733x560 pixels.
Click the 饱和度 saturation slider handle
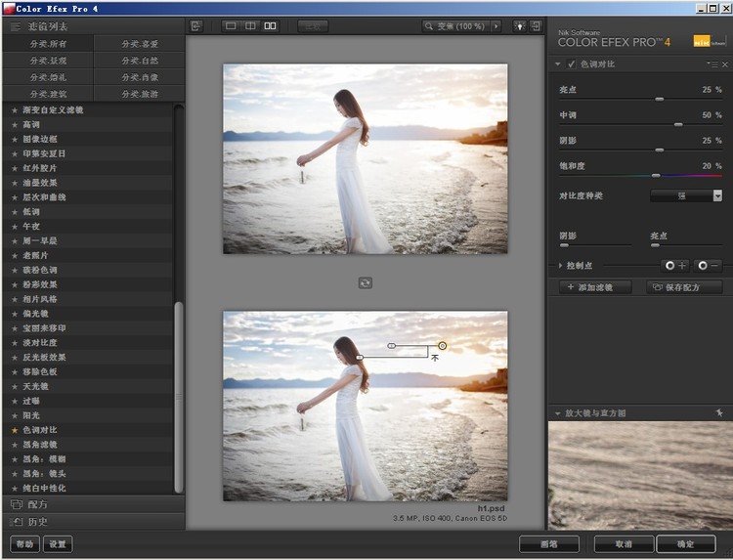pyautogui.click(x=656, y=176)
